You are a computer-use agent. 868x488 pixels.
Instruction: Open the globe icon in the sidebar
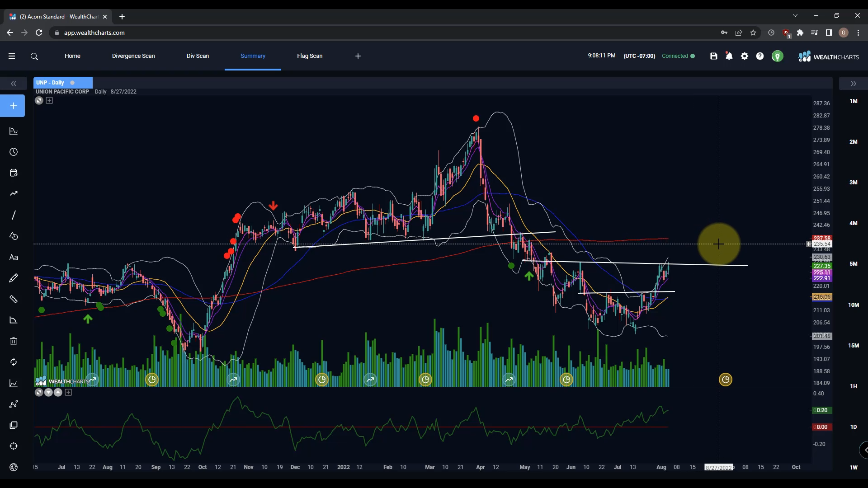point(14,468)
